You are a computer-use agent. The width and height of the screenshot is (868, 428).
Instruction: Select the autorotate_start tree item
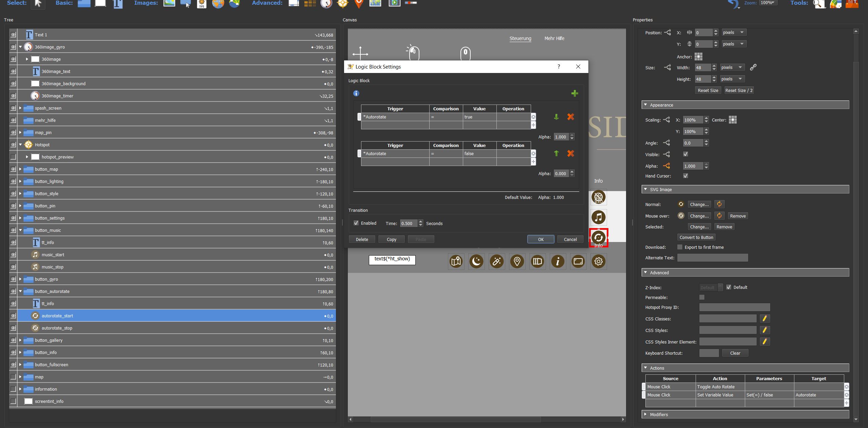(x=176, y=316)
